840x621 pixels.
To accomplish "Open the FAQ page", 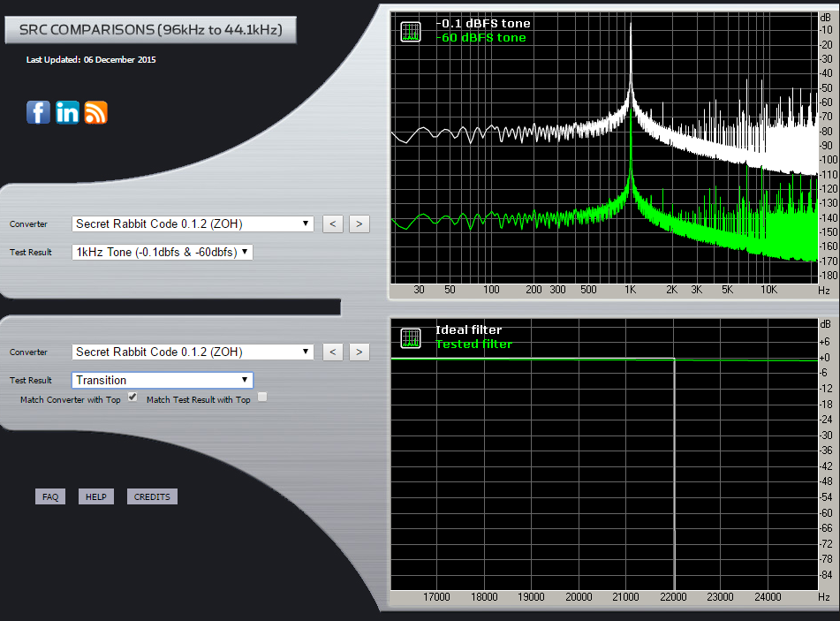I will tap(50, 496).
